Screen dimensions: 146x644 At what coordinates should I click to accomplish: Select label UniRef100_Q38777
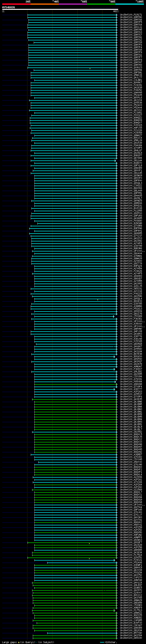click(x=131, y=389)
